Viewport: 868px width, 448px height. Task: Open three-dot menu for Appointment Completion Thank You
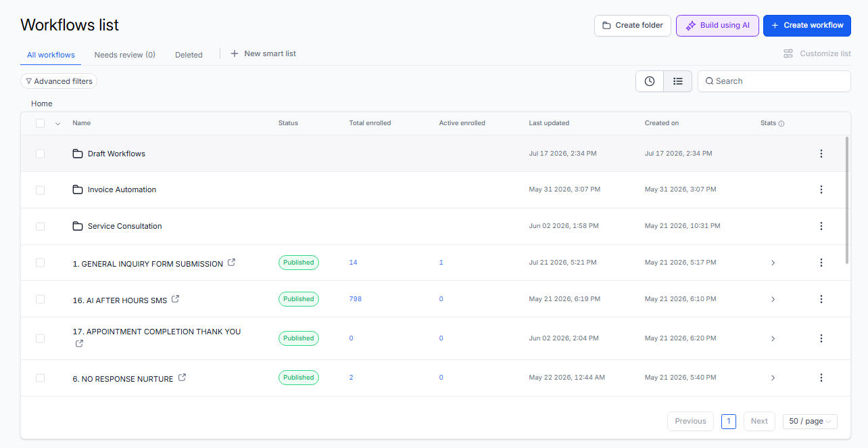(821, 338)
